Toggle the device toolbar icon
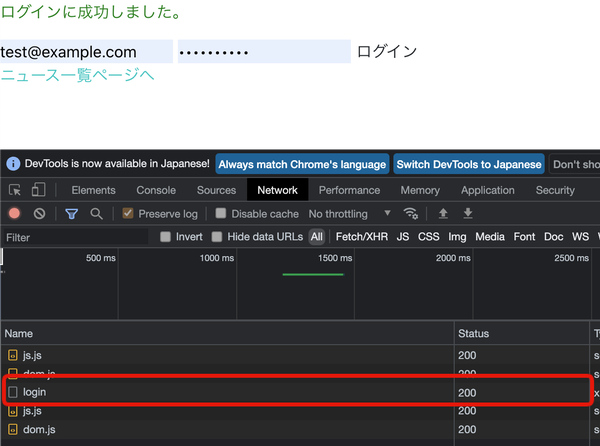 38,190
